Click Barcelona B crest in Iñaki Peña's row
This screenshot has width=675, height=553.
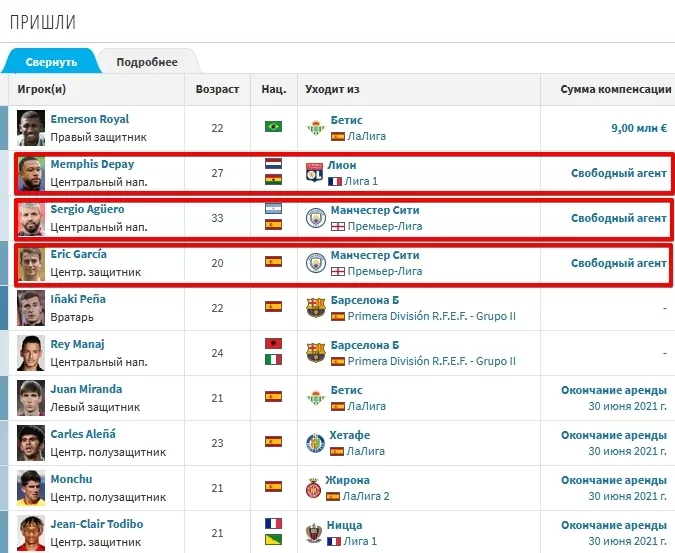[x=315, y=307]
